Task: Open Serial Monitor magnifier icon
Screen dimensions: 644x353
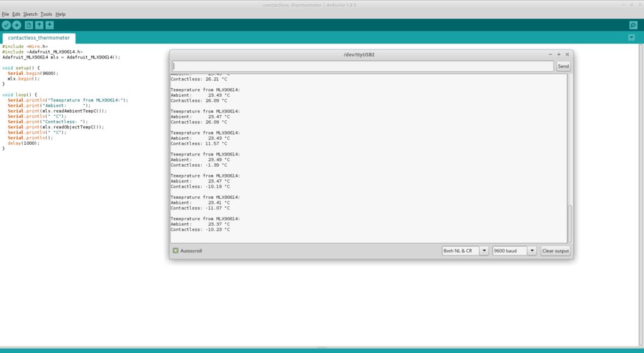Action: click(633, 25)
